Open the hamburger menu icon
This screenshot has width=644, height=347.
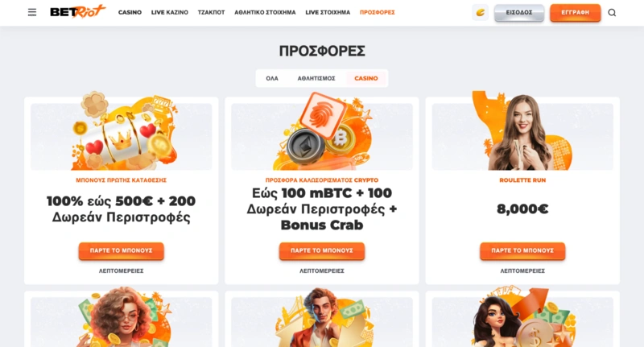click(32, 12)
